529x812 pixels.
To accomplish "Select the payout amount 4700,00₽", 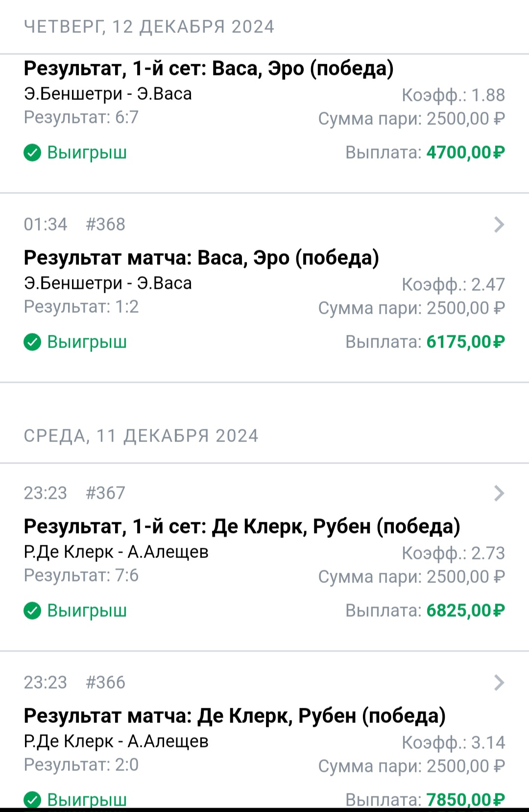I will tap(466, 153).
